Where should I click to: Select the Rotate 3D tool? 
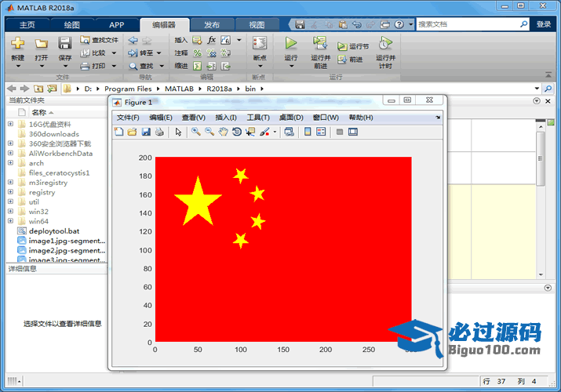point(237,132)
